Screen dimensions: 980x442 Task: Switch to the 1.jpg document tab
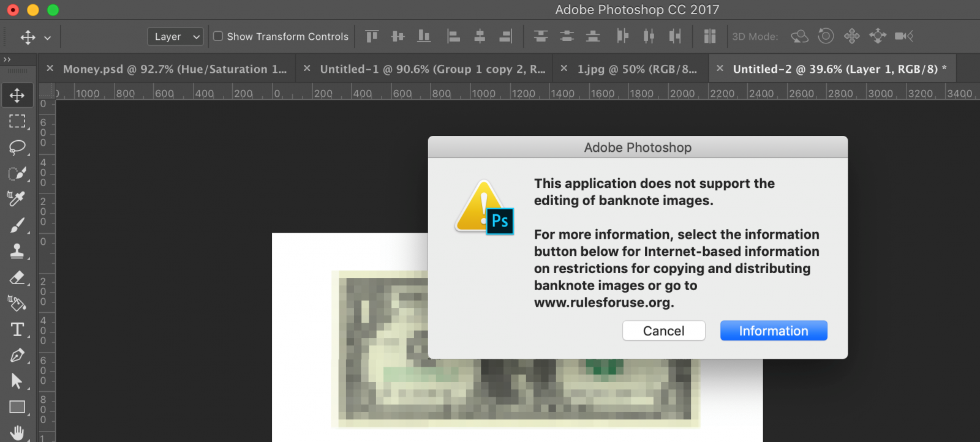637,69
